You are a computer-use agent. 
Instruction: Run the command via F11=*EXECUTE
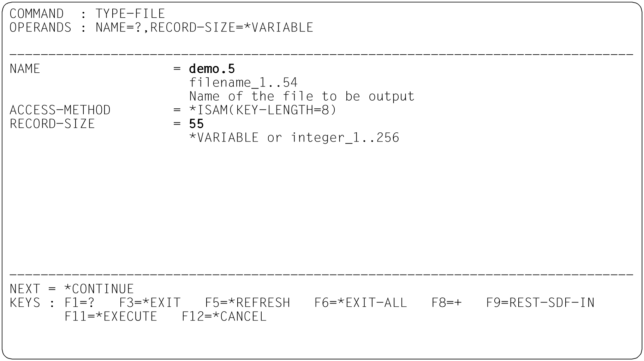(x=111, y=317)
